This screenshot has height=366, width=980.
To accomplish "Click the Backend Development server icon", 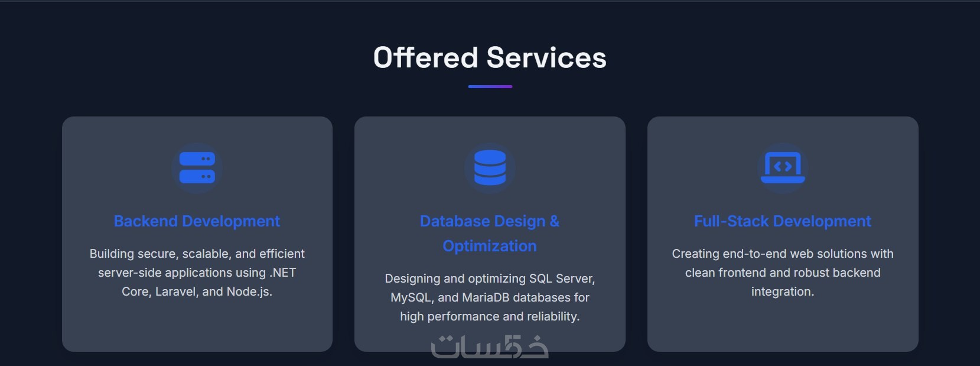I will click(197, 168).
